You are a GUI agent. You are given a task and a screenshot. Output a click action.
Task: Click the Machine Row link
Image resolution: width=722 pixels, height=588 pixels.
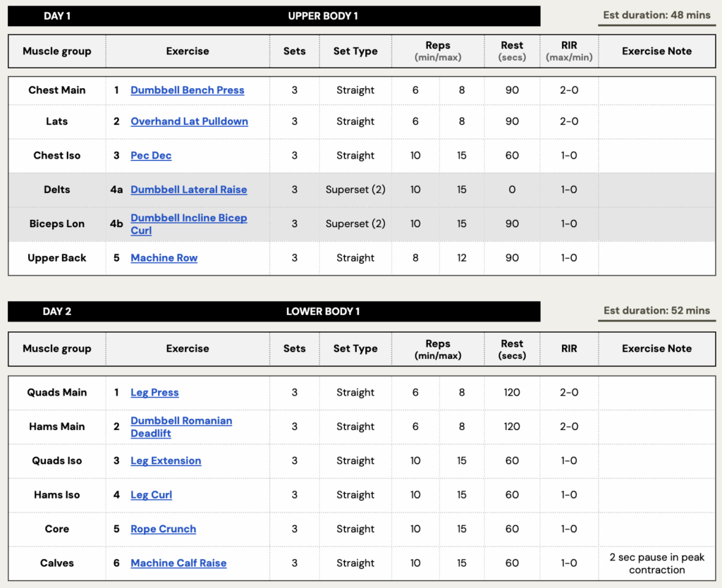[164, 258]
